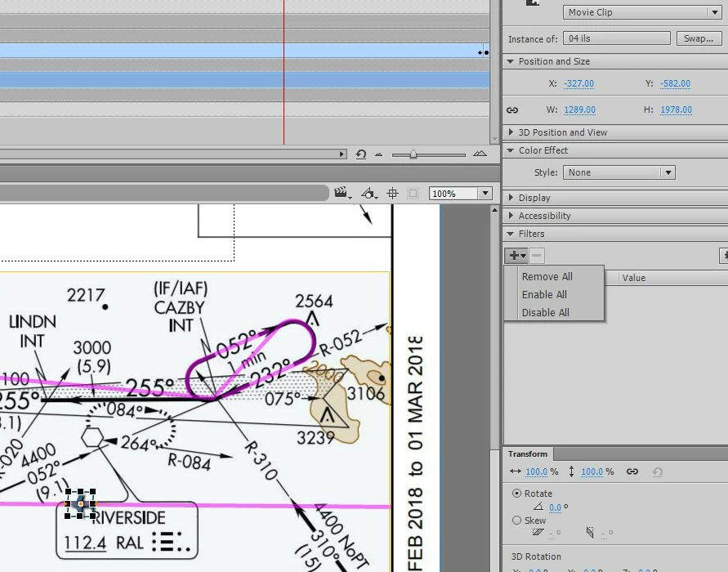
Task: Click the timeline reset zoom icon
Action: click(x=361, y=154)
